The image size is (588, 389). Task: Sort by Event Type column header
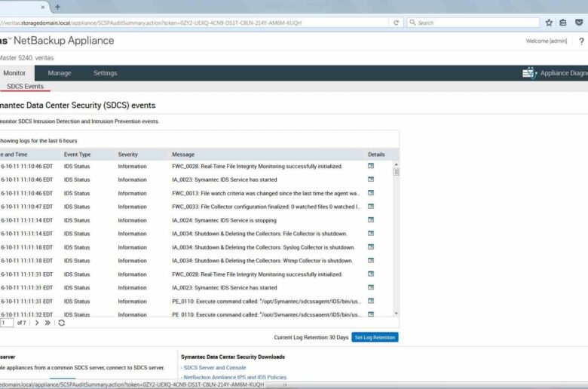pyautogui.click(x=77, y=155)
